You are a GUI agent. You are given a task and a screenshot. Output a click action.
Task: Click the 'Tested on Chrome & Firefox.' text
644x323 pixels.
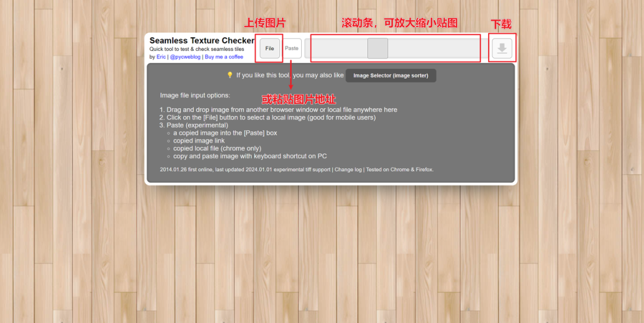pos(399,169)
